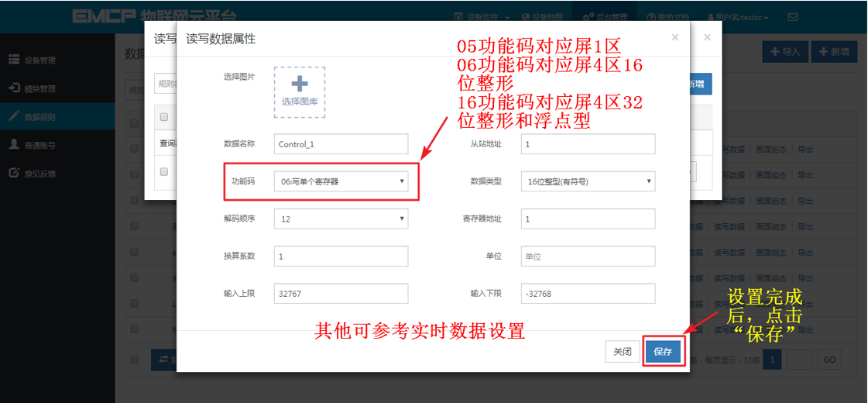Click the 数据类型 label
Viewport: 868px width, 403px height.
tap(486, 181)
